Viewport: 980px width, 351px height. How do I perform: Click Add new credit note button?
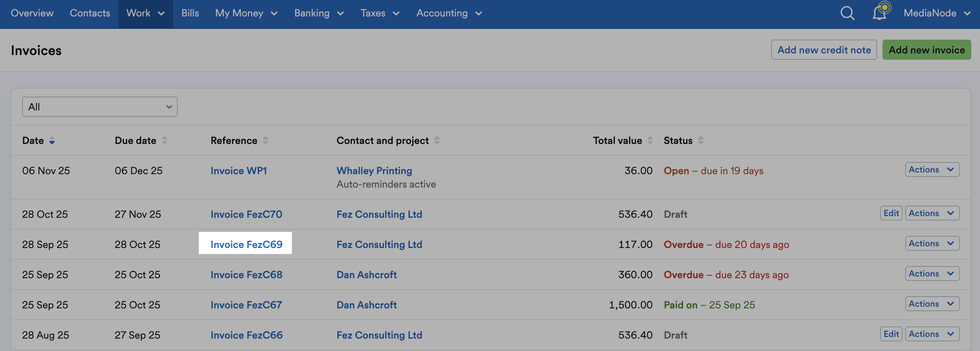823,50
